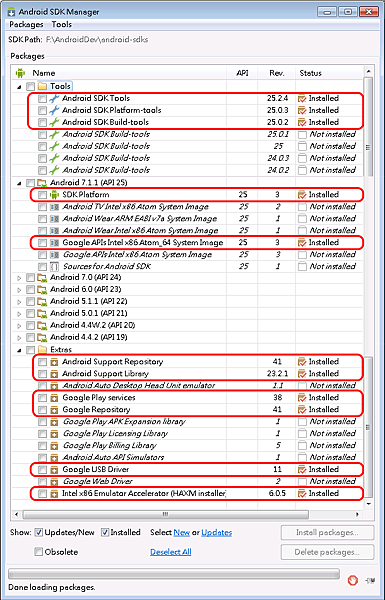Click the Not installed status icon for Google Web Driver
Screen dimensions: 385x600
coord(302,481)
